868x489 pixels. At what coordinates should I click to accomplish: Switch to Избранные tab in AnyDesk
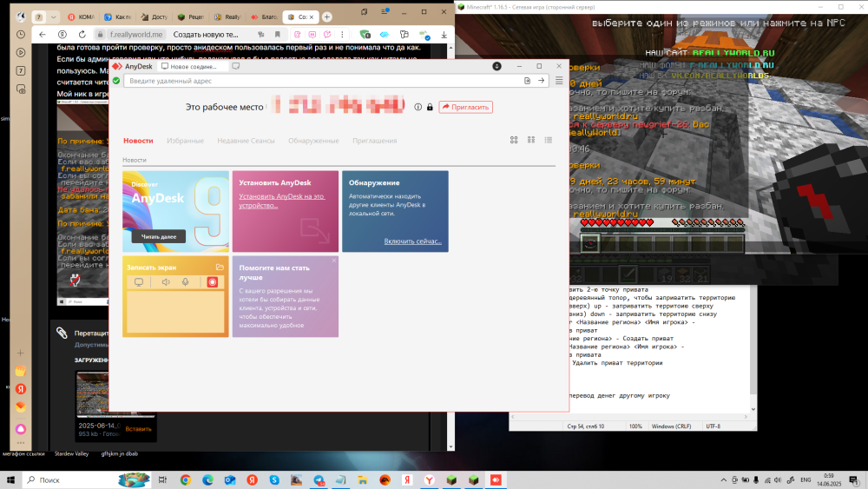click(x=186, y=141)
